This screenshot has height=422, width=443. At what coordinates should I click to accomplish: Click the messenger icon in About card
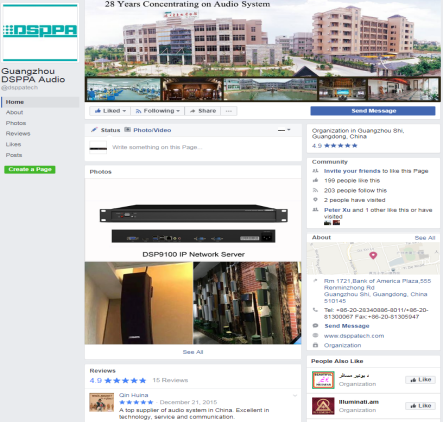click(315, 326)
